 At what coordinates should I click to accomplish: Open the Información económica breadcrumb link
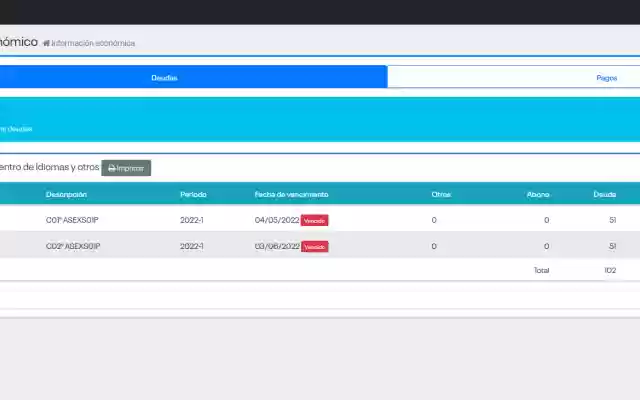[93, 43]
